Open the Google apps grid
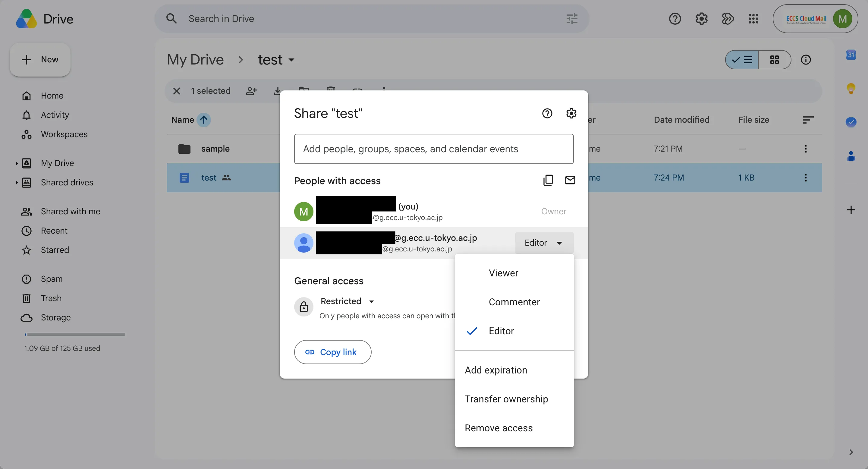Image resolution: width=868 pixels, height=469 pixels. click(x=753, y=18)
